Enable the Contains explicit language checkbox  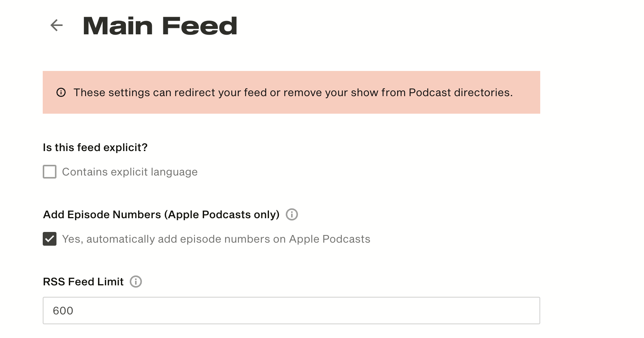coord(50,172)
